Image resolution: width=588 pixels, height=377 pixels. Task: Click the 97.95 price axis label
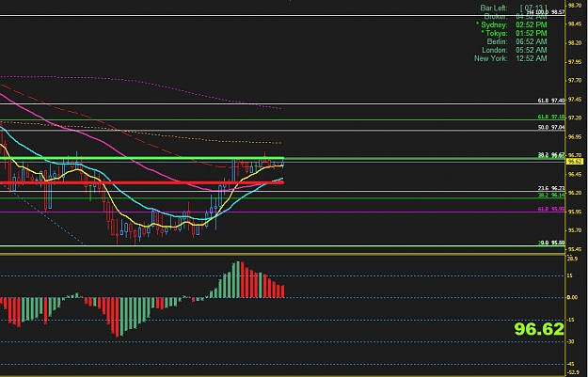[575, 62]
